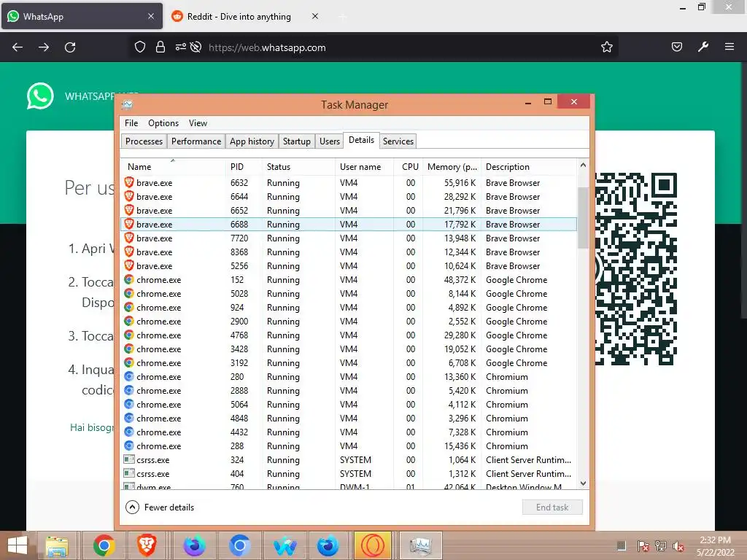The image size is (747, 560).
Task: Collapse with the Fewer details button
Action: (x=160, y=507)
